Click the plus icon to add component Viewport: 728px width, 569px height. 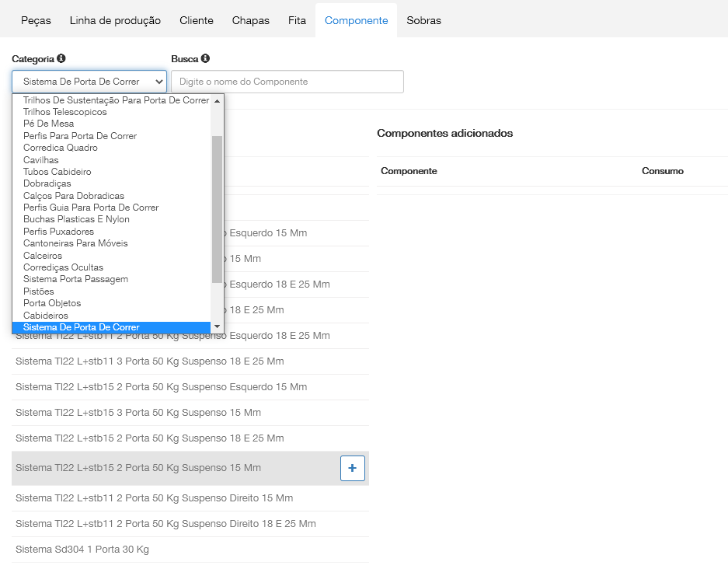(x=352, y=468)
